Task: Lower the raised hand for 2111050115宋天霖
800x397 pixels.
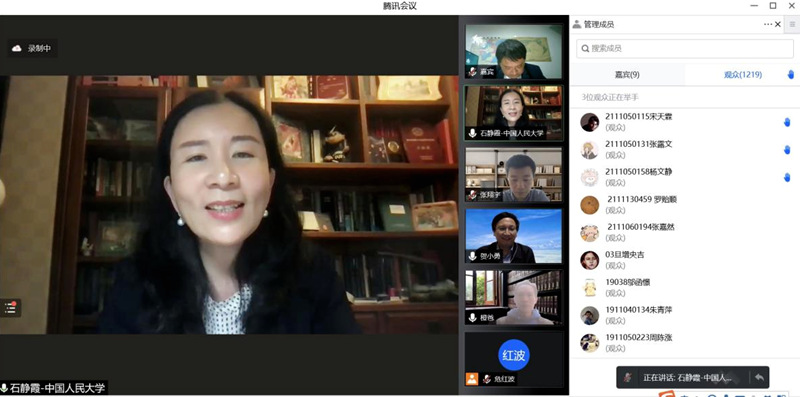Action: (x=787, y=122)
